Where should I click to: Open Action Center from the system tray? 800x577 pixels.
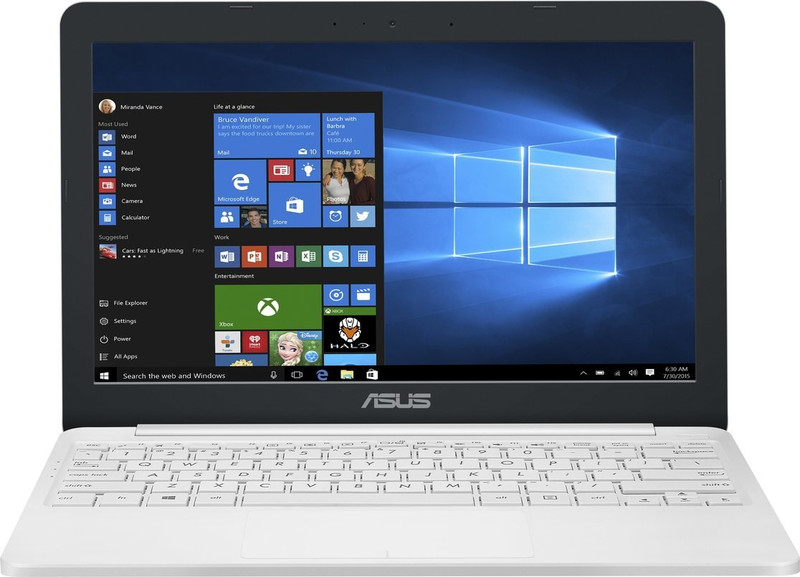click(650, 374)
